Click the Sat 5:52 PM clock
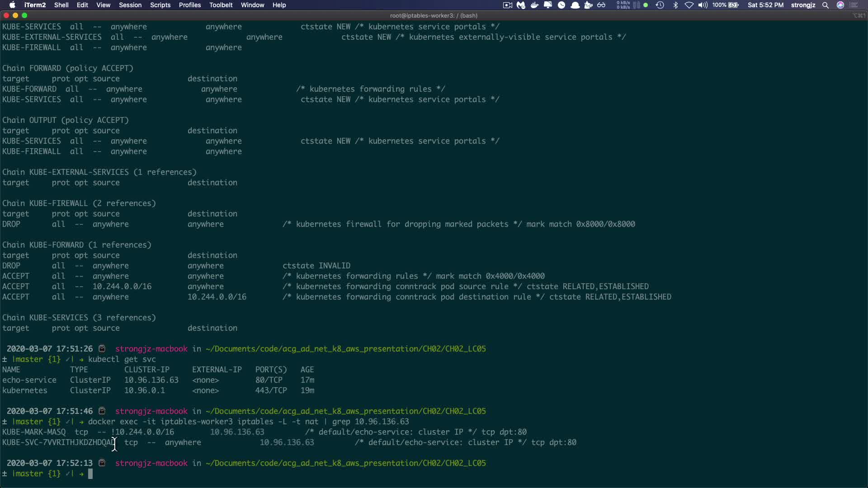 click(x=765, y=5)
